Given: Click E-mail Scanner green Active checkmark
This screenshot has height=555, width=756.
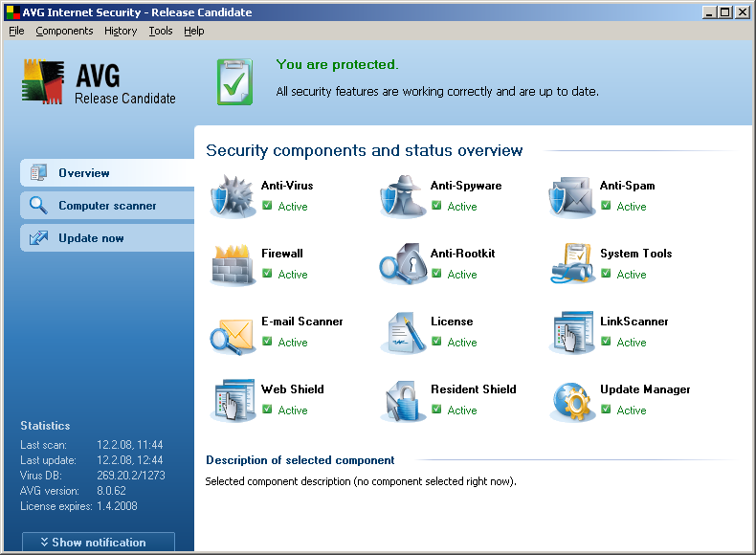Looking at the screenshot, I should tap(267, 342).
